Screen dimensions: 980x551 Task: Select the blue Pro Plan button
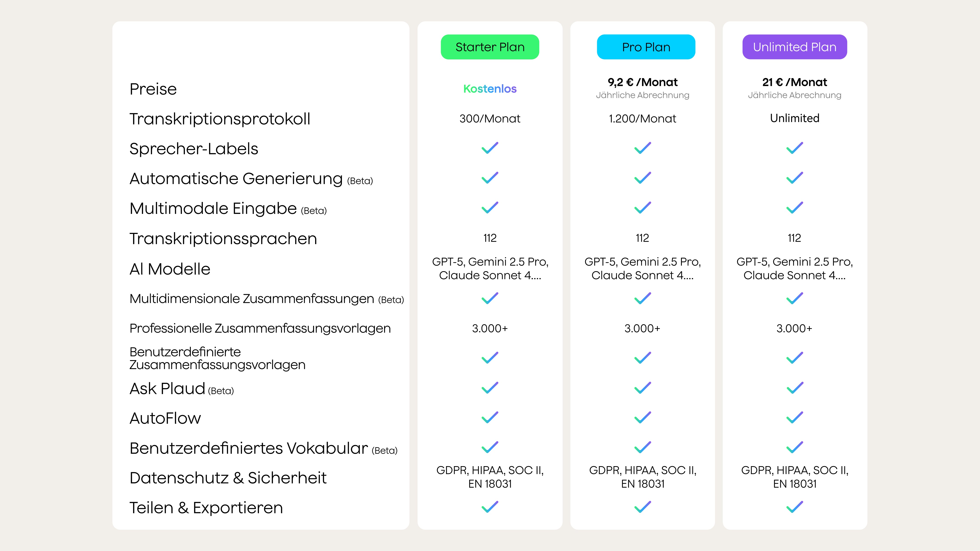[645, 47]
